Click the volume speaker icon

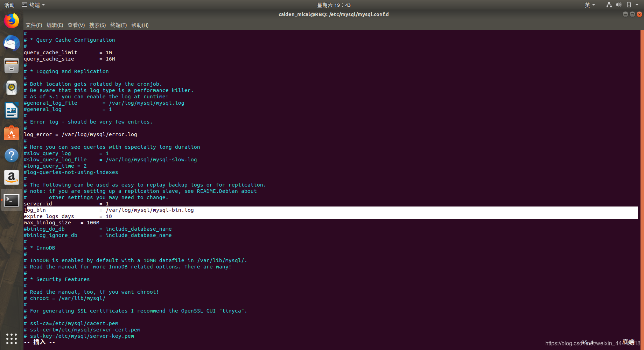click(619, 5)
